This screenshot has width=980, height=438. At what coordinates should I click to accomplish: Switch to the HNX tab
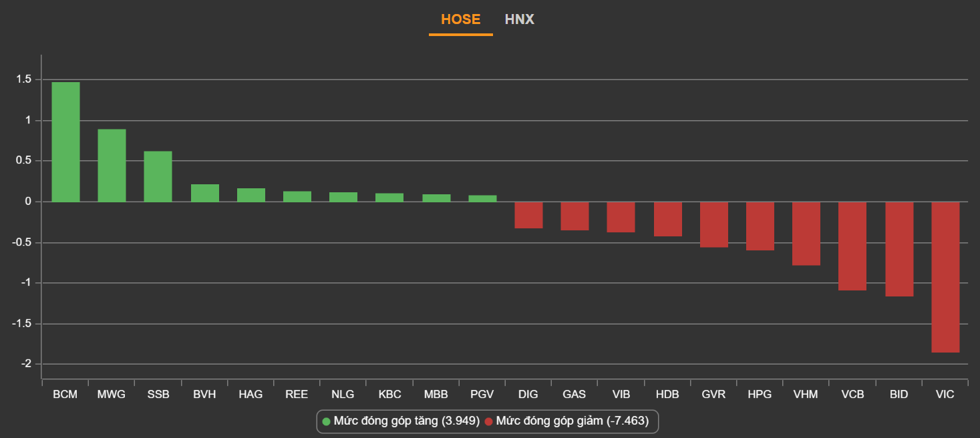click(x=519, y=19)
